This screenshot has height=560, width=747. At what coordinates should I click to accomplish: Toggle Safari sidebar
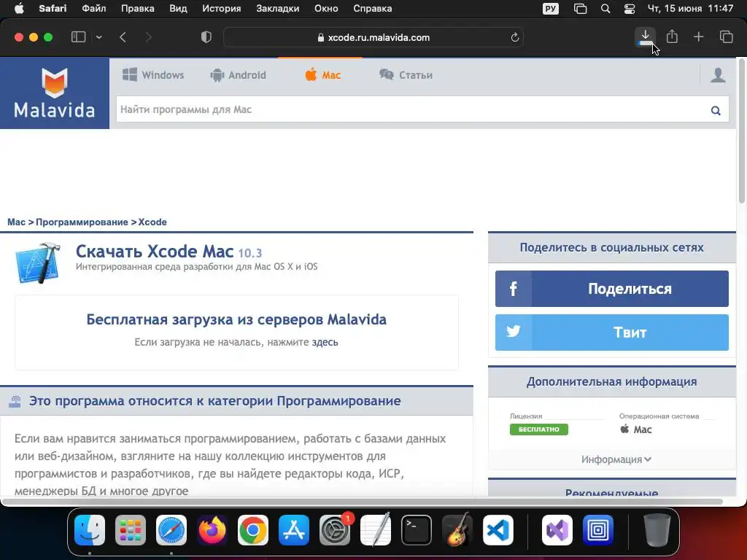pos(78,37)
